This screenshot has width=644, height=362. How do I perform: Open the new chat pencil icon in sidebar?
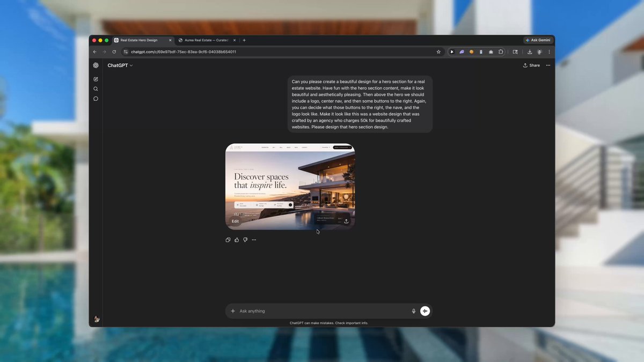coord(96,79)
